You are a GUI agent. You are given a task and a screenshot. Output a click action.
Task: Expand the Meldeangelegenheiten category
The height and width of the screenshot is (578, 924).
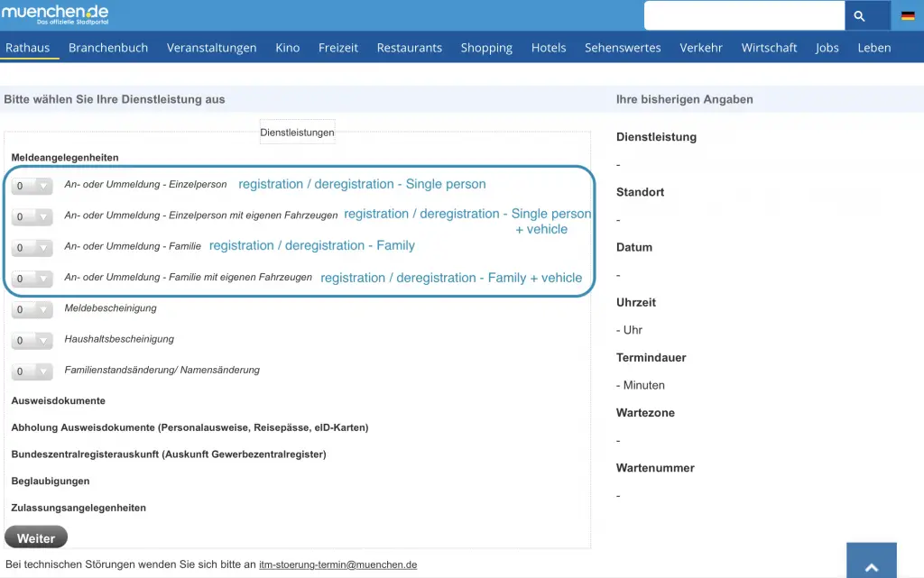point(65,158)
